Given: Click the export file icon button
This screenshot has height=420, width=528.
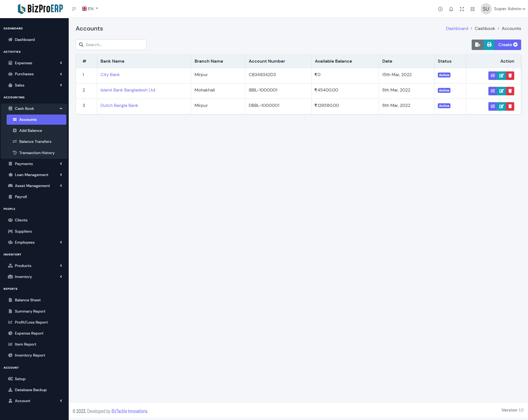Looking at the screenshot, I should pyautogui.click(x=477, y=45).
